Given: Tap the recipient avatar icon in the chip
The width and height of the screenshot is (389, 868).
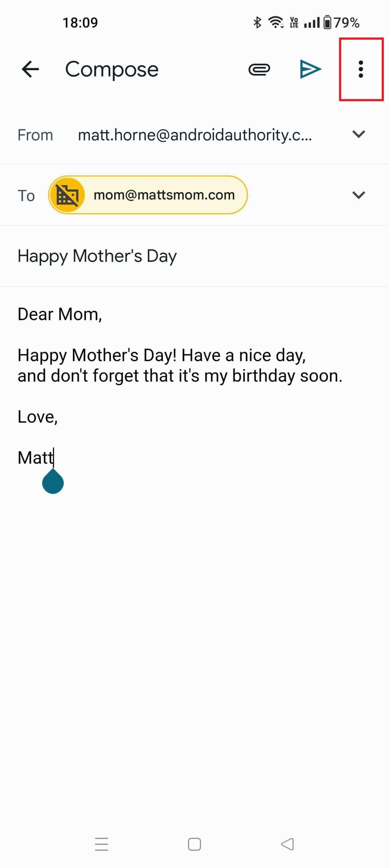Looking at the screenshot, I should [67, 195].
